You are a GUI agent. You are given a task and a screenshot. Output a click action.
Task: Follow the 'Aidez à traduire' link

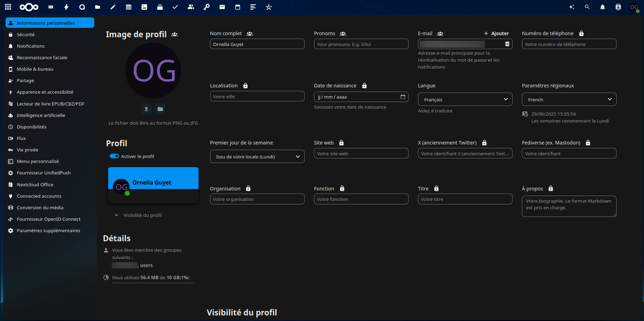pos(435,111)
